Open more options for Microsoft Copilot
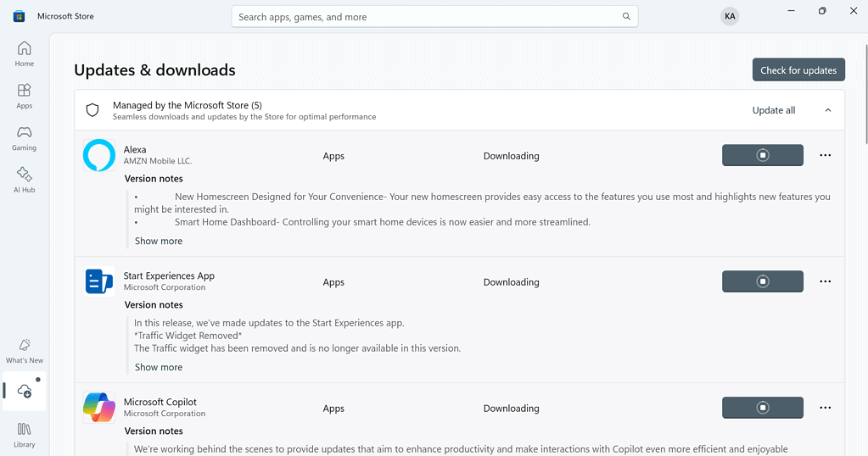The width and height of the screenshot is (868, 456). coord(825,408)
